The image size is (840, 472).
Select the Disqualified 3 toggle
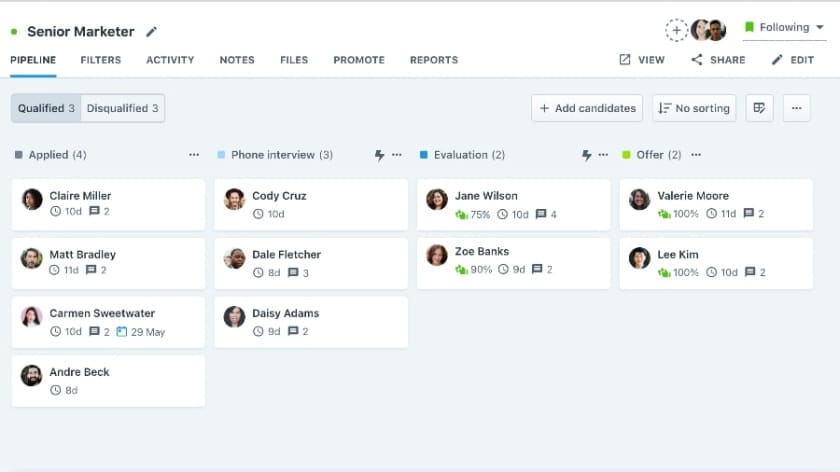coord(123,108)
